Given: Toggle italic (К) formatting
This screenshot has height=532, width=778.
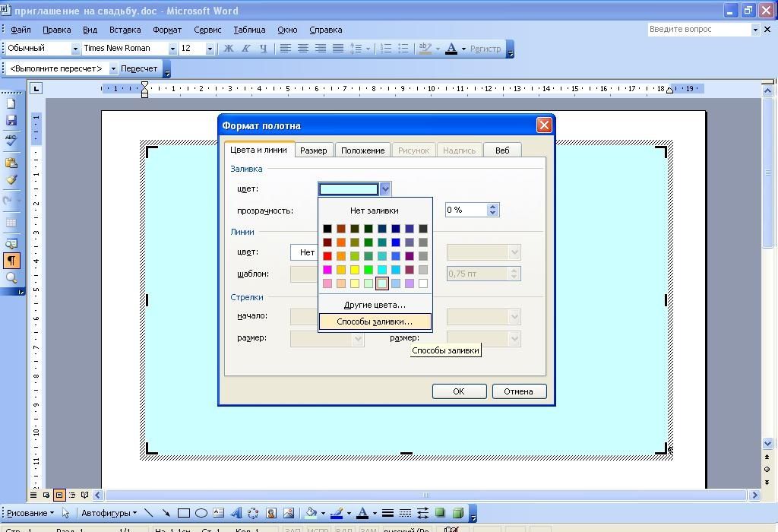Looking at the screenshot, I should tap(245, 49).
